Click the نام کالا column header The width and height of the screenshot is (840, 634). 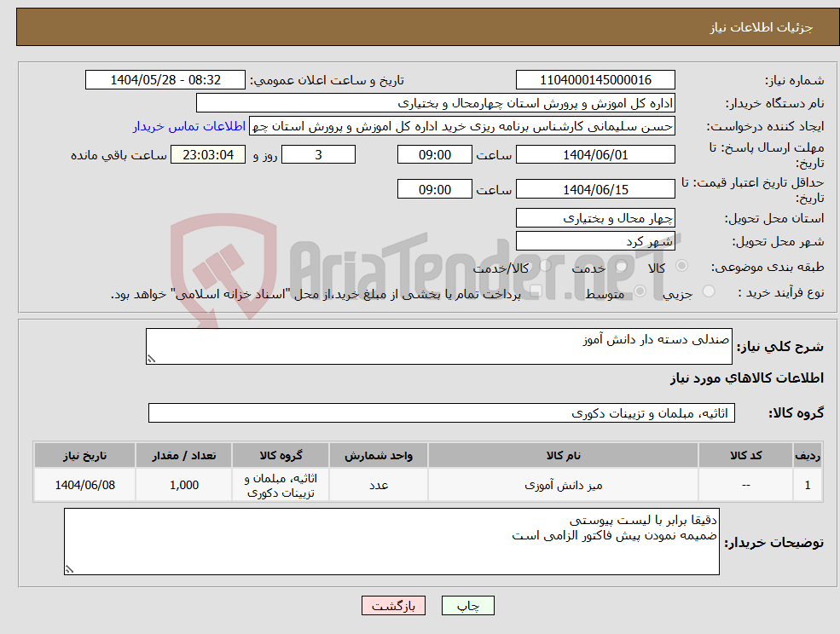pos(563,455)
